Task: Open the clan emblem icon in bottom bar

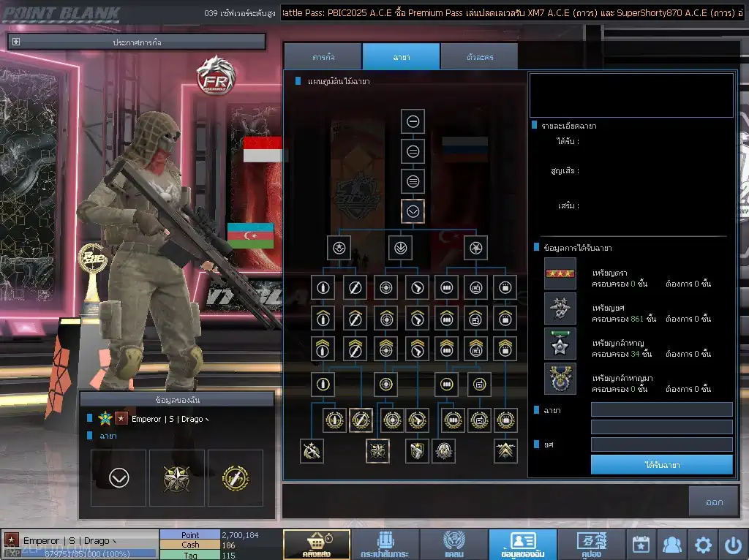Action: 453,544
